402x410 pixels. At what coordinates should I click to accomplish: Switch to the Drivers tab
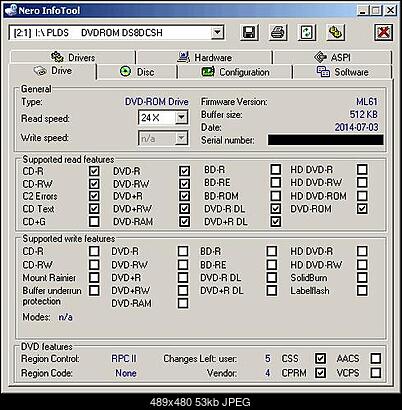73,57
